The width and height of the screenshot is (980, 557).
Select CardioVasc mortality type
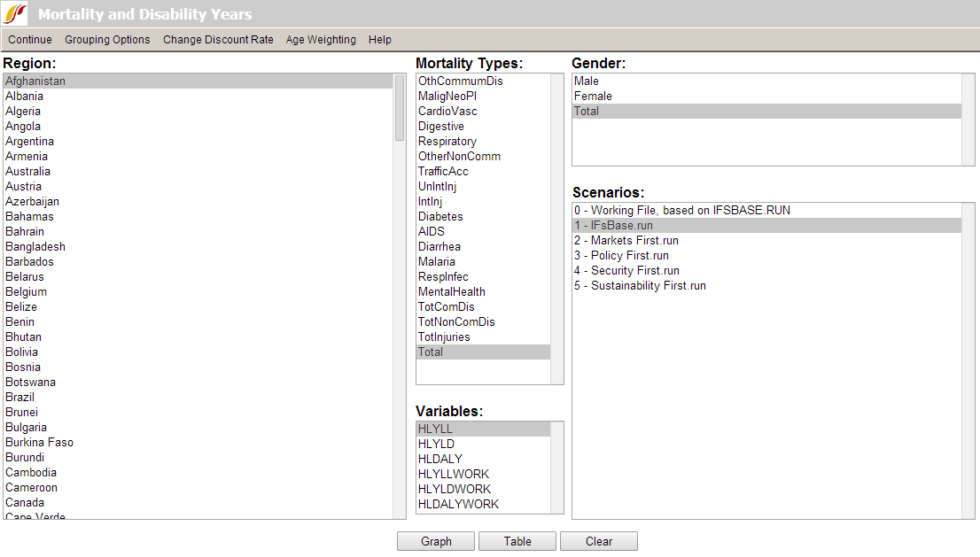pyautogui.click(x=447, y=112)
